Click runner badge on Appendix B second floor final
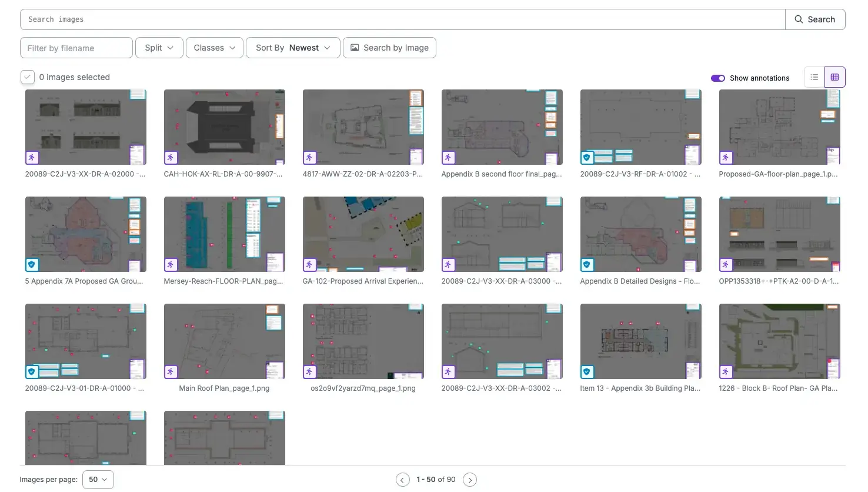 449,158
